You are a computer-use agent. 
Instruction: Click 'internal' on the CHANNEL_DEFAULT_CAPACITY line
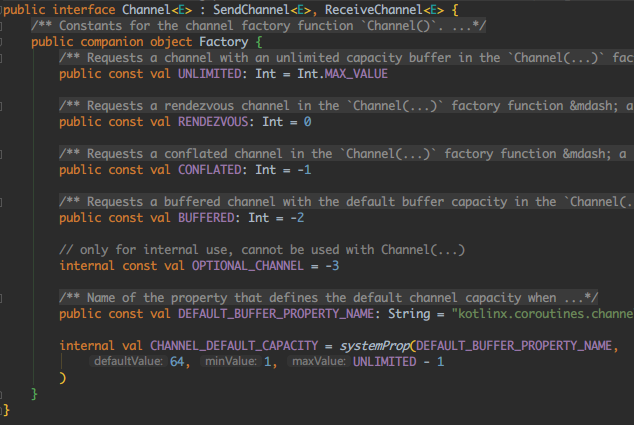(87, 346)
